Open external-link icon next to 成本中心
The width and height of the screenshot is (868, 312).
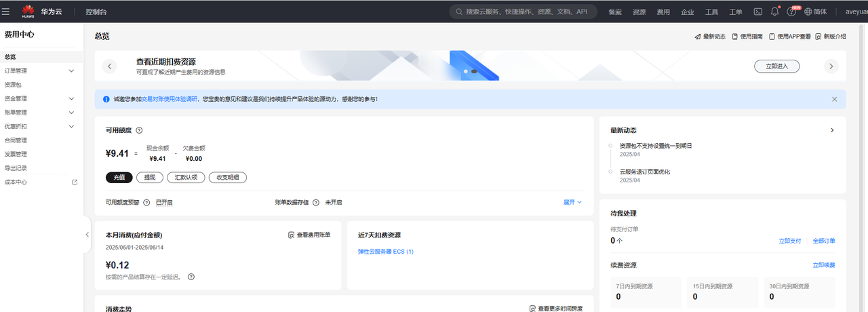click(75, 182)
